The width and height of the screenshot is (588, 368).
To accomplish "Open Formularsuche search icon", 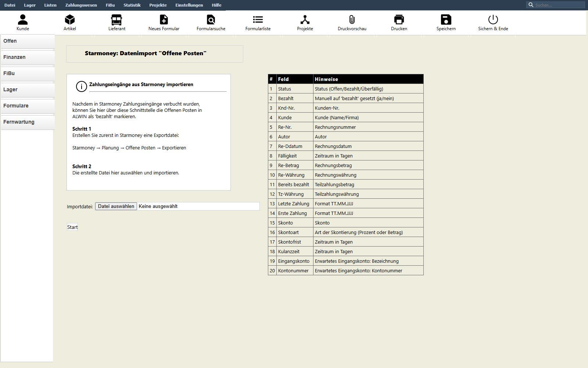I will [211, 20].
